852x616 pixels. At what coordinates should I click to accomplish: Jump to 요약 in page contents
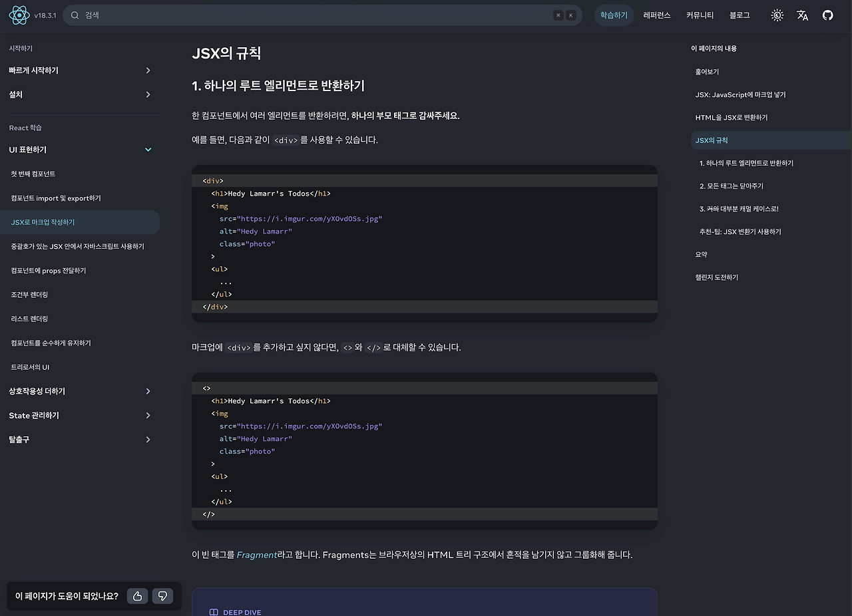pyautogui.click(x=702, y=254)
